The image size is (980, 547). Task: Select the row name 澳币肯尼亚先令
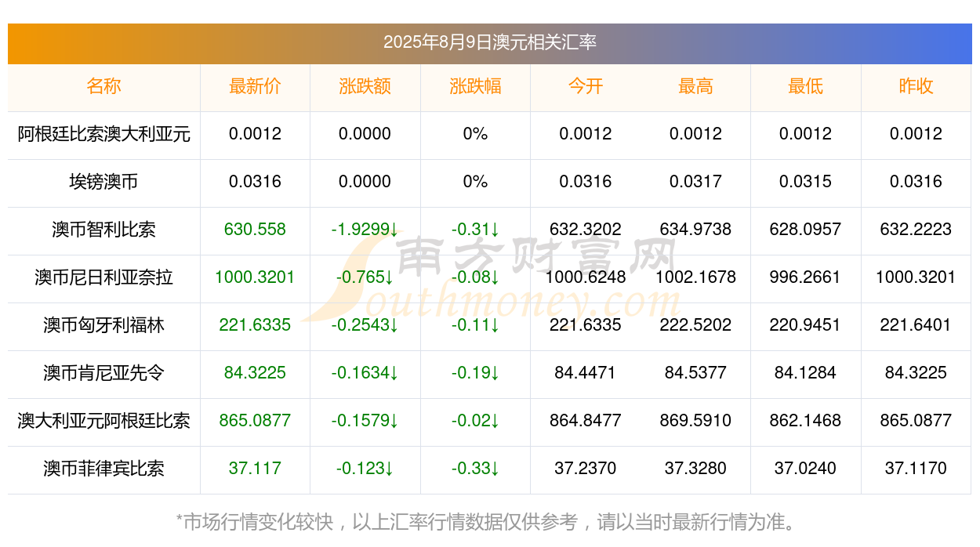click(x=103, y=373)
